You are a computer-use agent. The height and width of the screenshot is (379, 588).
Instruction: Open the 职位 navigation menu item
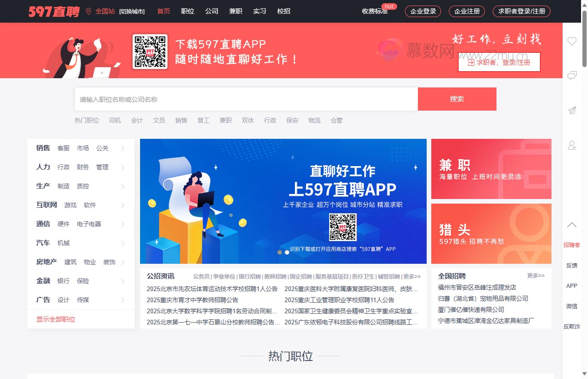click(x=188, y=11)
